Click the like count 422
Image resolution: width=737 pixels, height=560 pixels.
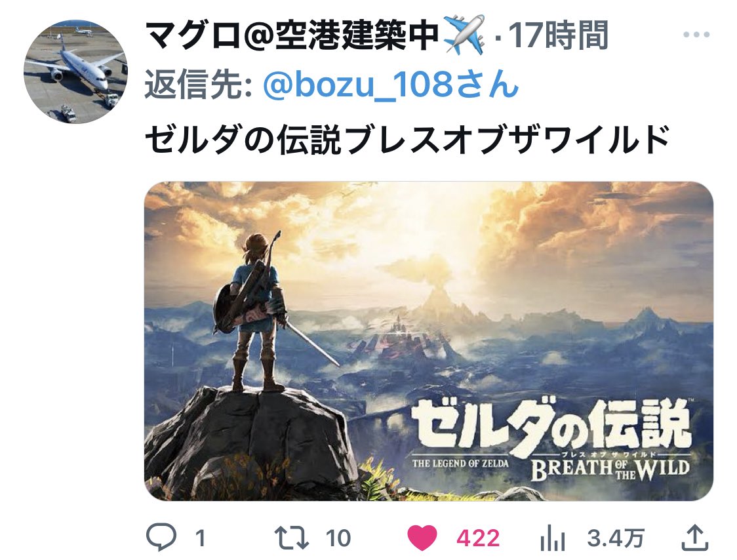point(478,538)
